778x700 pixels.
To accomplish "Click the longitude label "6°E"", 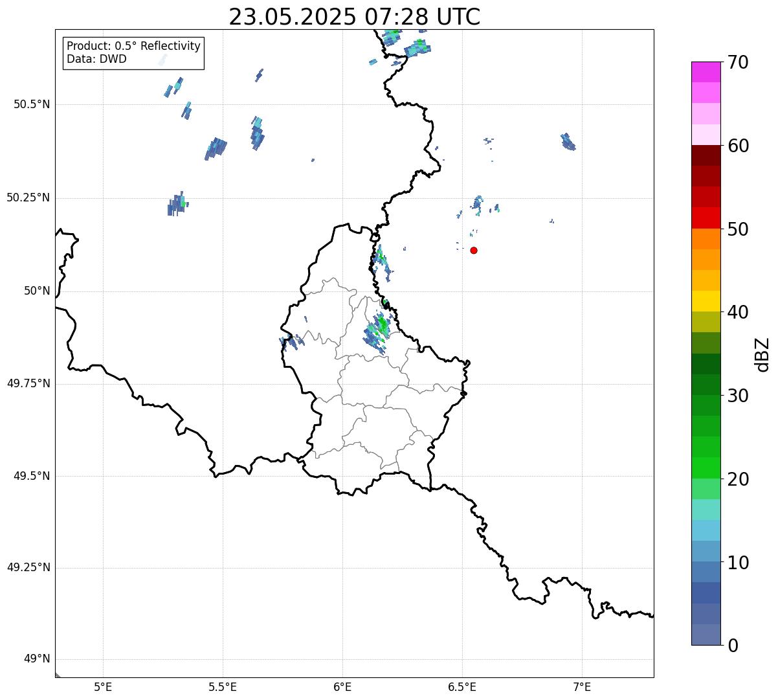I will tap(342, 687).
